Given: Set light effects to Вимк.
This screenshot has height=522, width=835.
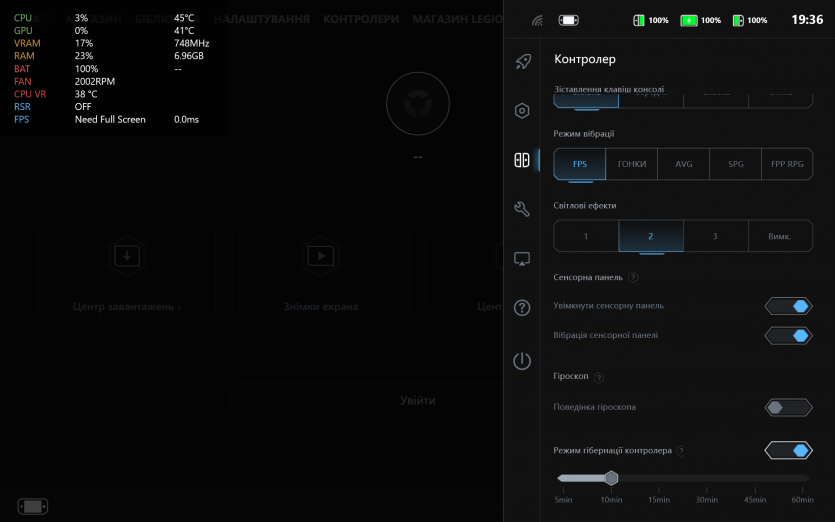Looking at the screenshot, I should pos(780,236).
